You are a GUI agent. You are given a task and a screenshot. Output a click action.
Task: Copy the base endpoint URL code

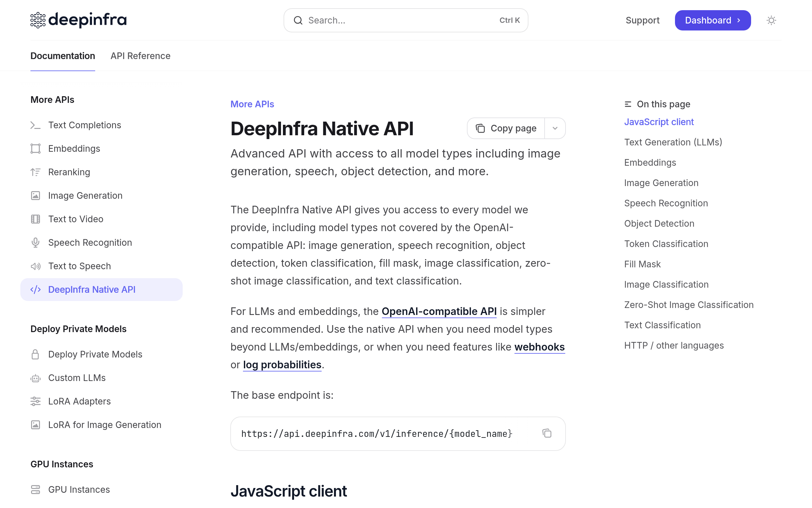[x=547, y=433]
